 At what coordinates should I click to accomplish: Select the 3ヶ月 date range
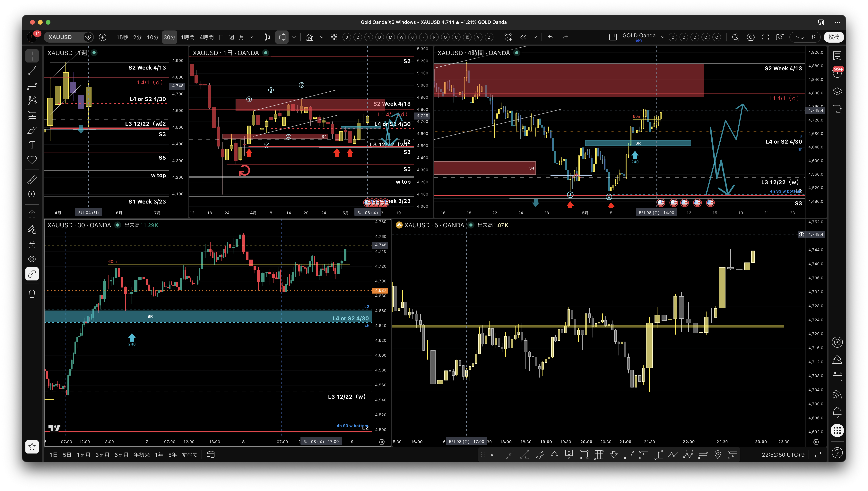click(102, 455)
